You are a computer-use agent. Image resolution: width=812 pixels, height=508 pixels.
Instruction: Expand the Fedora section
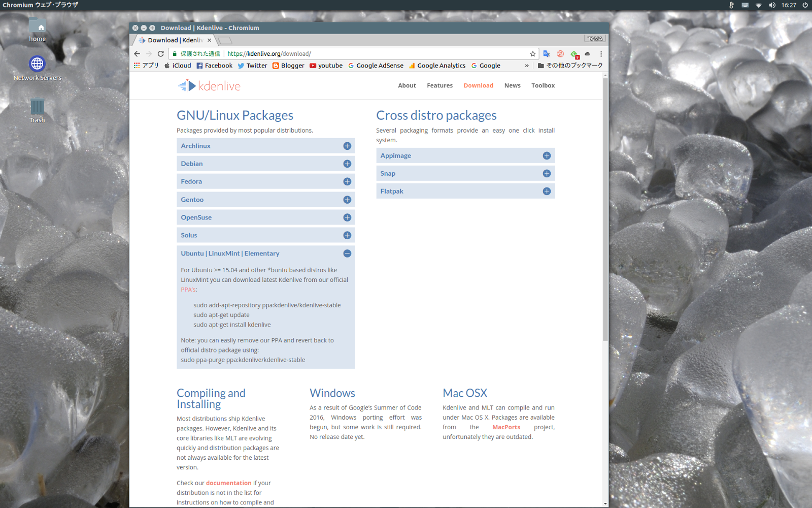point(266,181)
